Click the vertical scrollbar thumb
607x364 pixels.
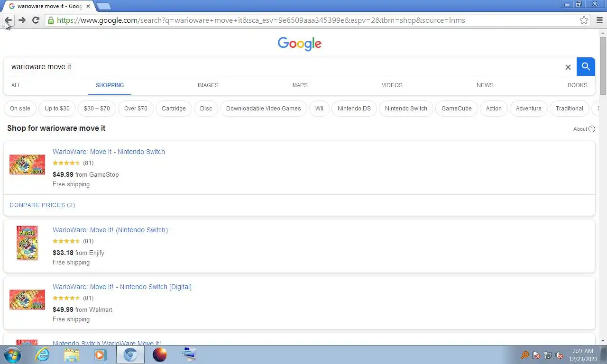click(603, 65)
